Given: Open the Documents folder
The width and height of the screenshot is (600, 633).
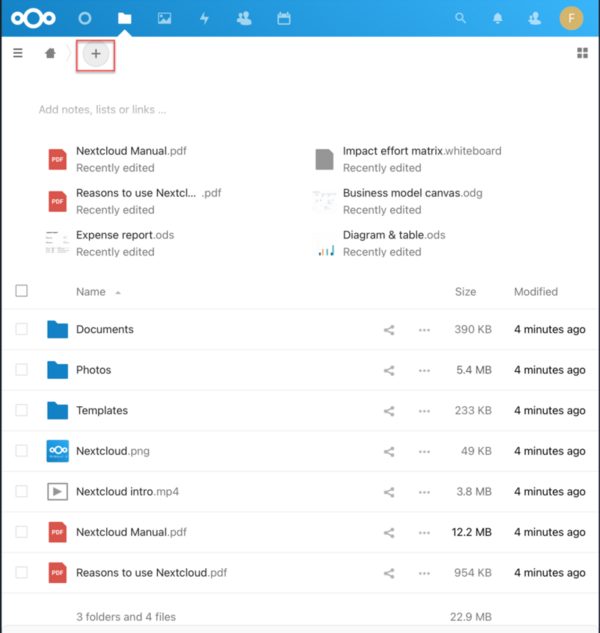Looking at the screenshot, I should coord(105,329).
